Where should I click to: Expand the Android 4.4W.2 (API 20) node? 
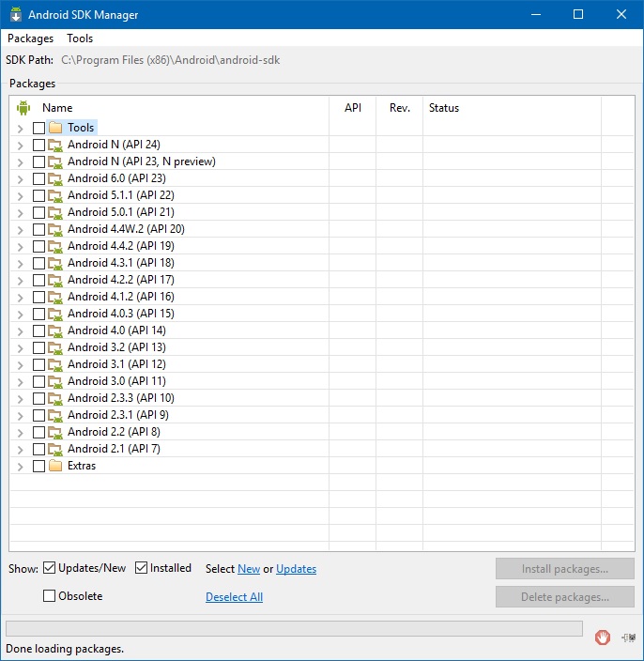pos(20,230)
